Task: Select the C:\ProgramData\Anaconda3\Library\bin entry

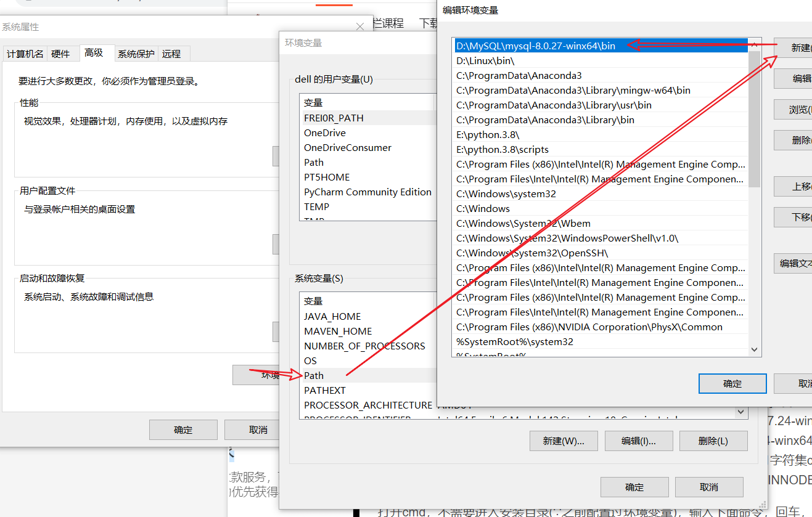Action: click(601, 120)
